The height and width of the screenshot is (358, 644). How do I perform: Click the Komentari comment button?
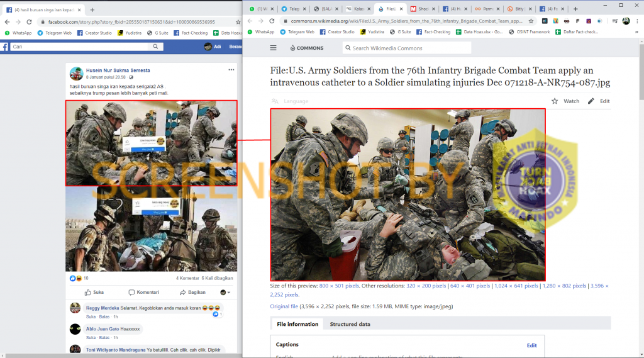click(x=144, y=292)
